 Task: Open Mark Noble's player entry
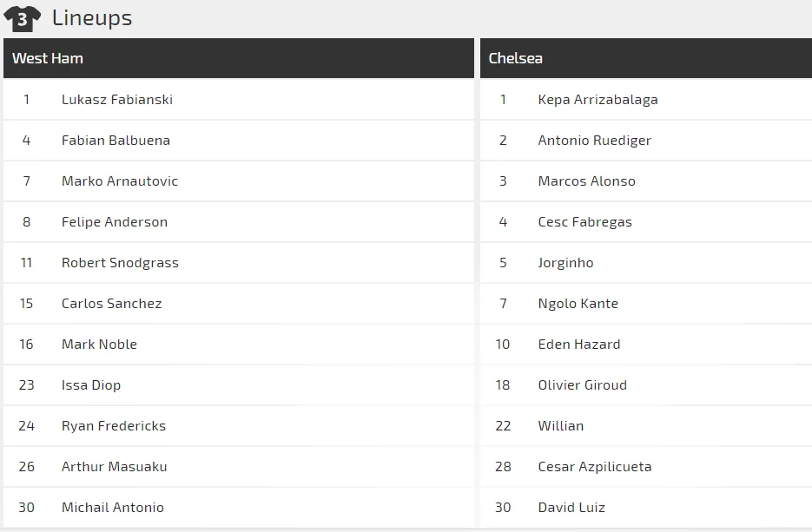(99, 345)
